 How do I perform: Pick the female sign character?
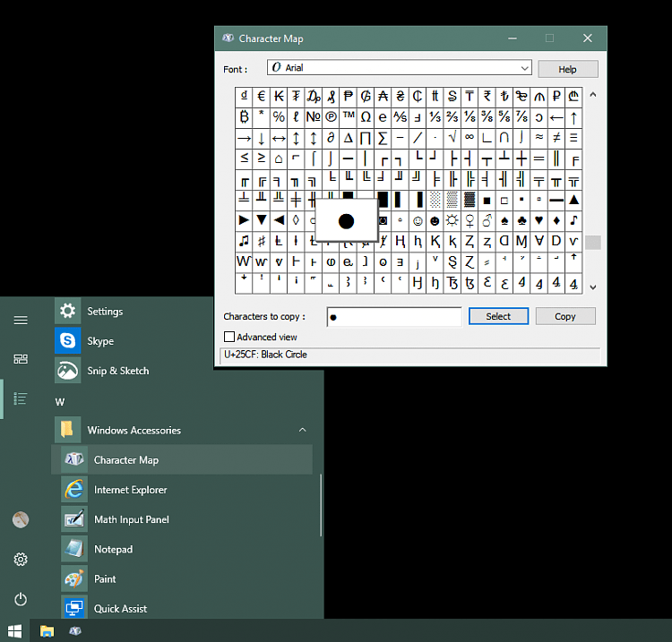(x=470, y=221)
